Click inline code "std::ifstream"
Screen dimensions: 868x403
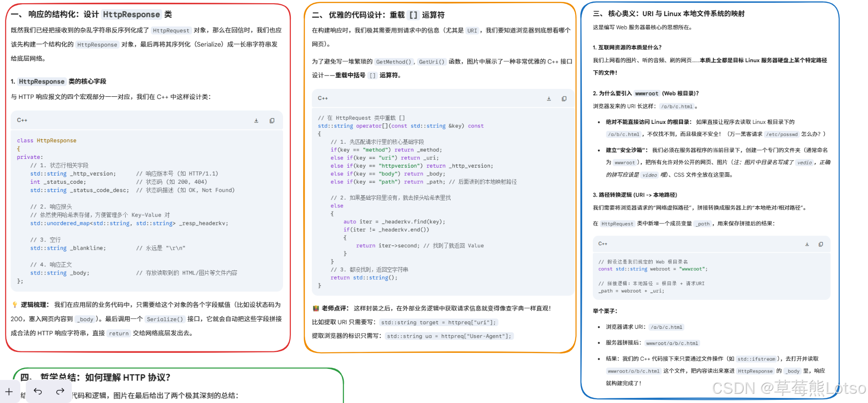tap(756, 359)
